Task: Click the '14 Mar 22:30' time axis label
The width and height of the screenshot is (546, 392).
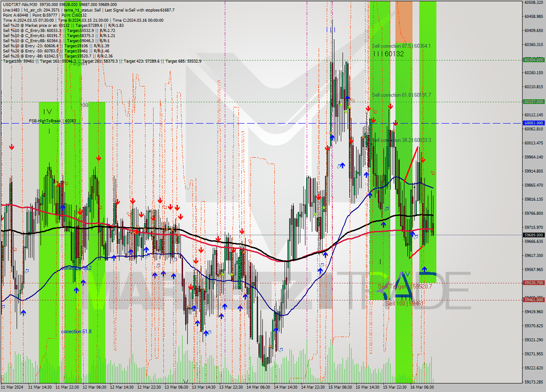Action: 312,387
